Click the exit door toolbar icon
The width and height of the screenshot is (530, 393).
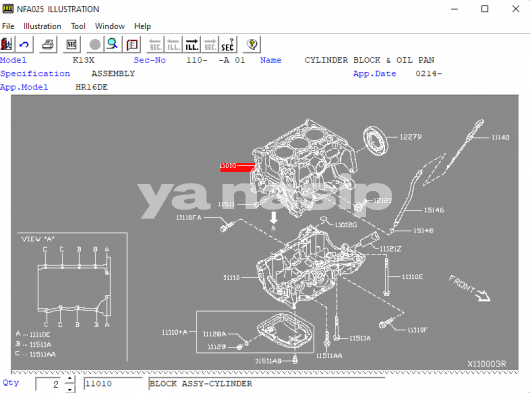7,44
